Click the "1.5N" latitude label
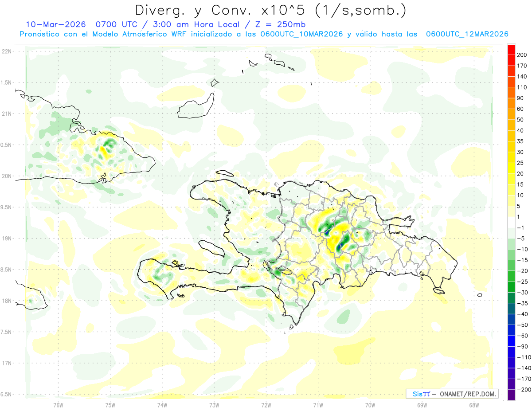The width and height of the screenshot is (532, 411). coord(7,82)
